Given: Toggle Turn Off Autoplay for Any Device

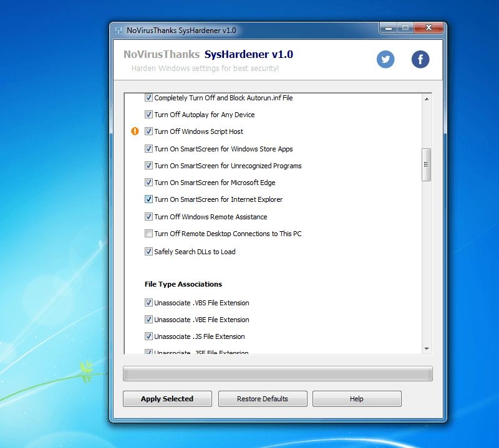Looking at the screenshot, I should (x=148, y=115).
